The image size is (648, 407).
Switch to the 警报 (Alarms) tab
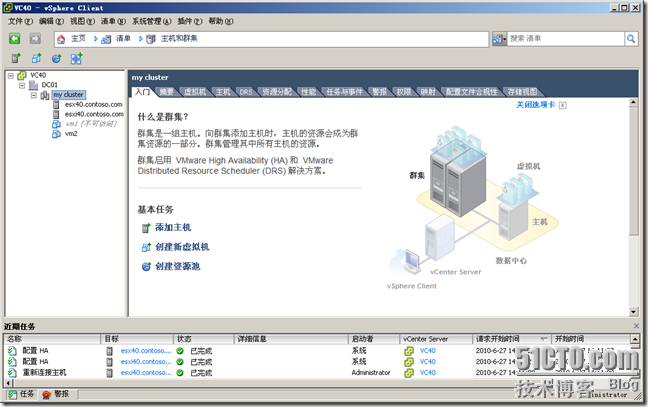tap(379, 92)
